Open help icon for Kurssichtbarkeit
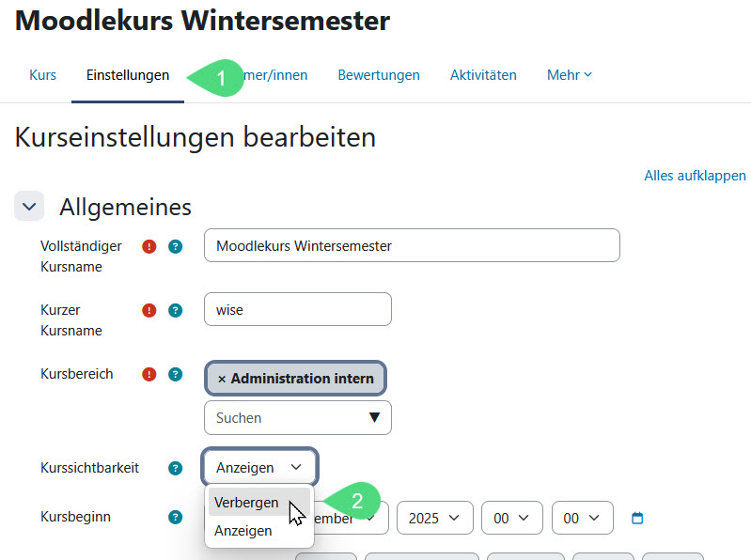This screenshot has width=751, height=560. click(176, 468)
